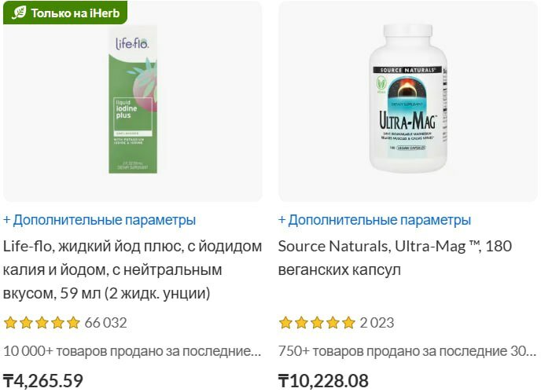Expand 'Дополнительные параметры' under Life-flo product

pyautogui.click(x=99, y=220)
